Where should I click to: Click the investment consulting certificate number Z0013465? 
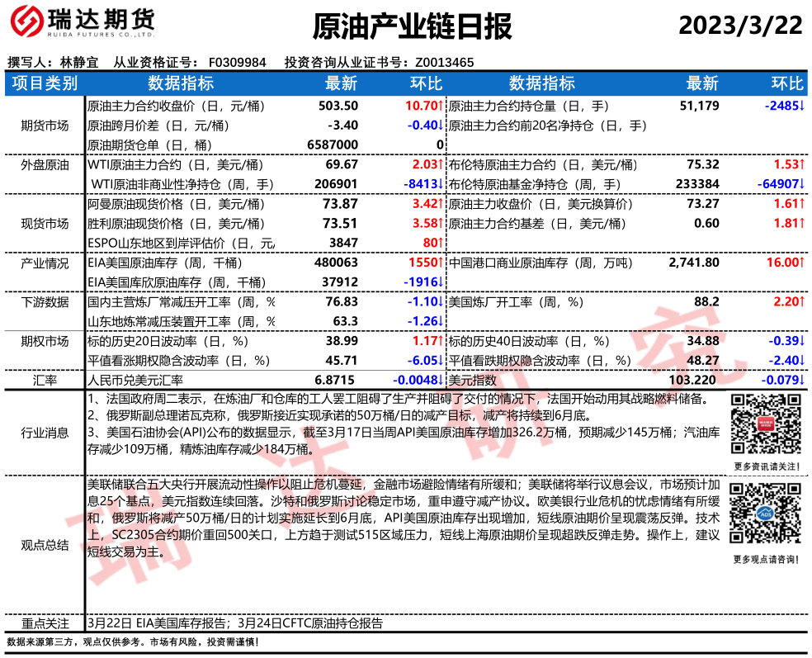click(444, 62)
